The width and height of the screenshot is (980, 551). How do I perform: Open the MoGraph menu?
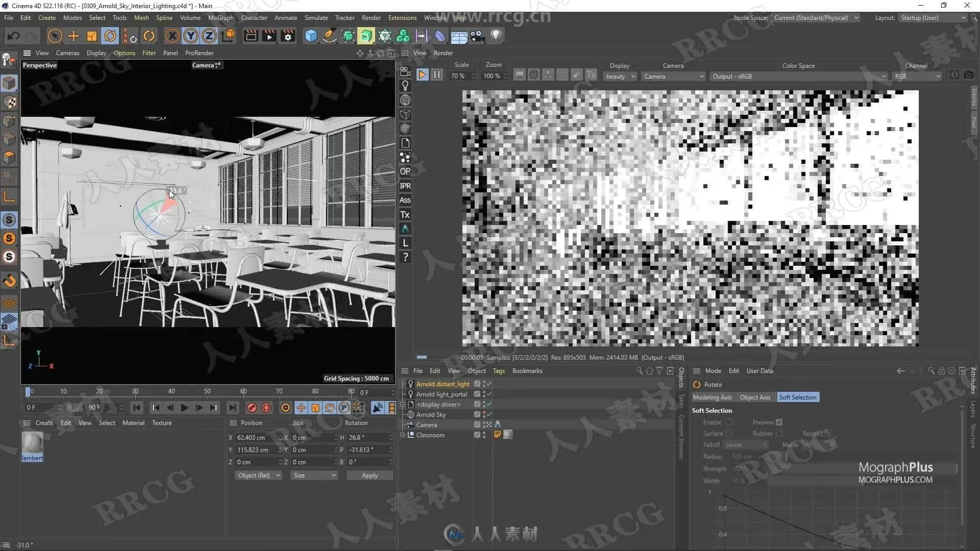(220, 18)
